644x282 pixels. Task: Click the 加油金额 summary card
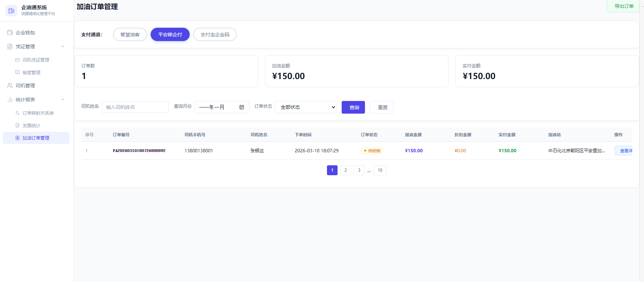[357, 71]
